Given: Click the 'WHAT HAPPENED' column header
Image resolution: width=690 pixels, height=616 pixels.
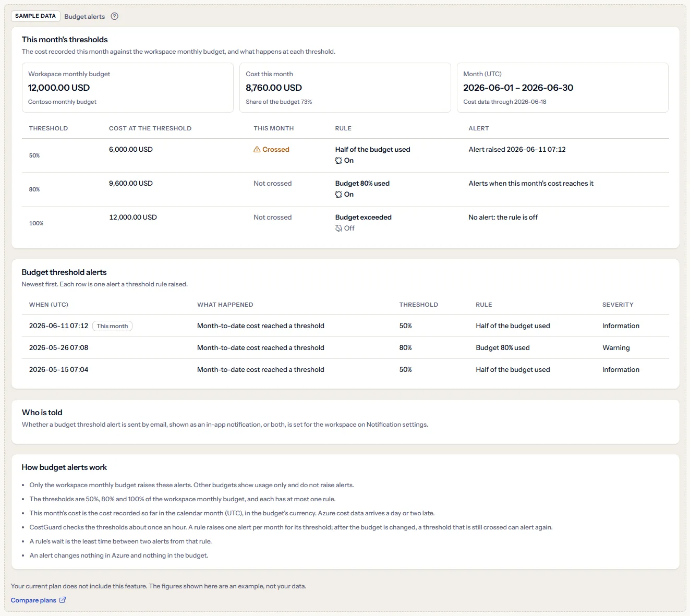Looking at the screenshot, I should pos(225,305).
